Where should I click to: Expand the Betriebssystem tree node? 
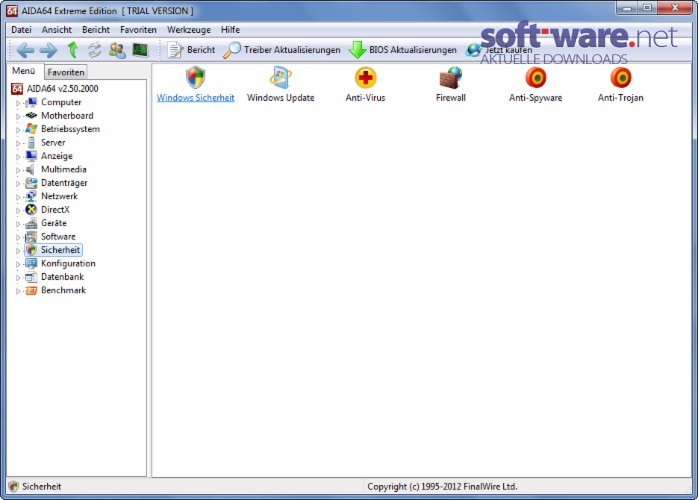pos(18,130)
